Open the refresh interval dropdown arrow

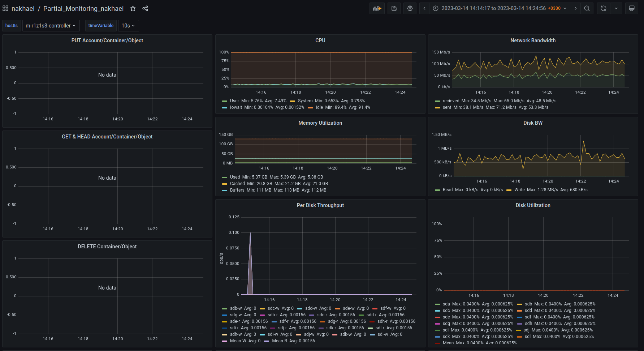pyautogui.click(x=616, y=8)
